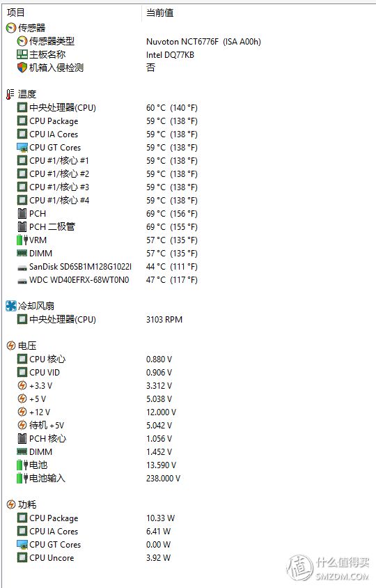This screenshot has width=376, height=588.
Task: Click the CPU IA Cores temperature icon
Action: coord(22,134)
